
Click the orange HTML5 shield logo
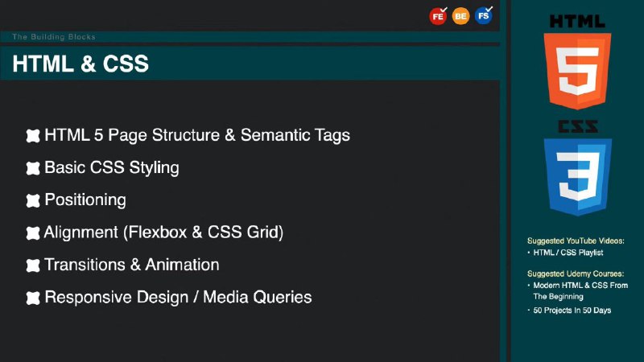(x=577, y=71)
